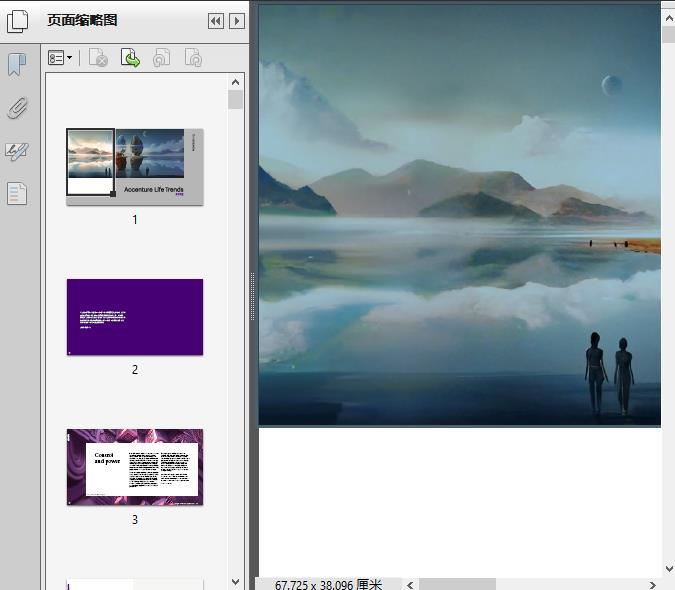
Task: Click the extract pages green arrow icon
Action: pyautogui.click(x=130, y=58)
